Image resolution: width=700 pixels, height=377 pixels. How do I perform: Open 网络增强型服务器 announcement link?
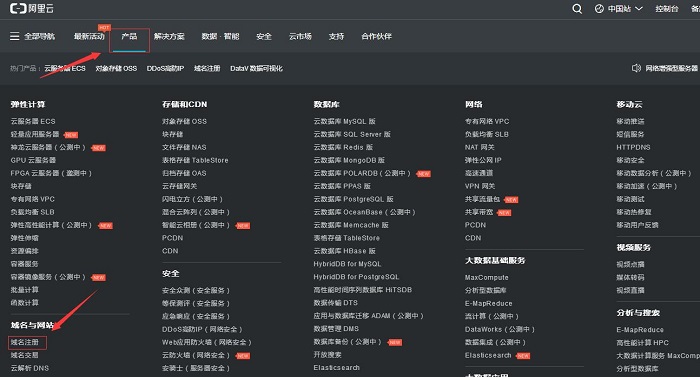click(x=672, y=68)
